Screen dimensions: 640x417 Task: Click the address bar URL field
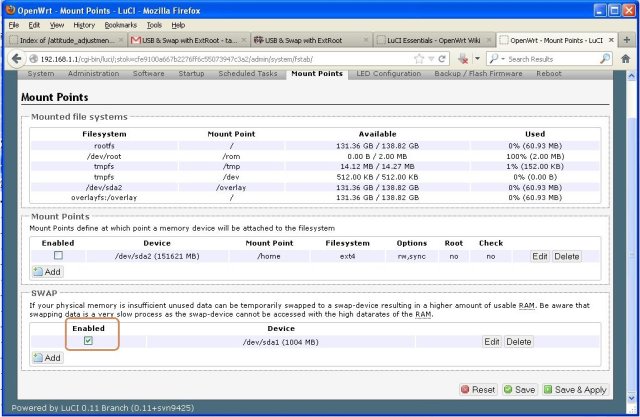pos(230,59)
